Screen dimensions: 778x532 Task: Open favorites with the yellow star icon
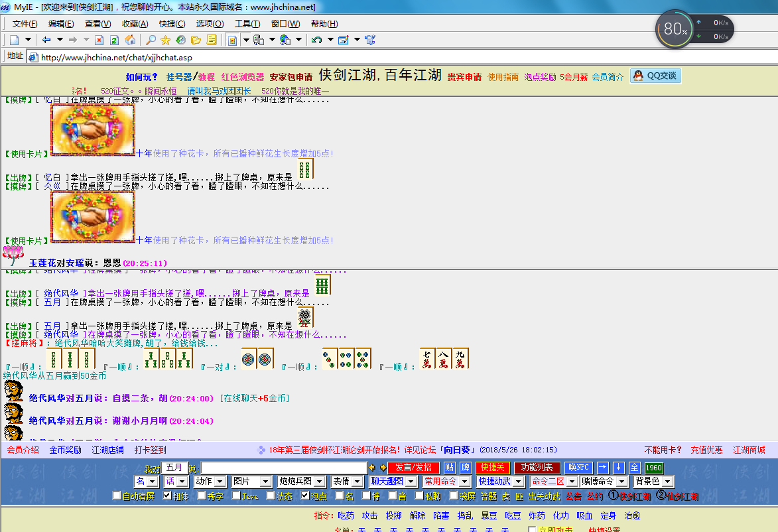tap(166, 40)
